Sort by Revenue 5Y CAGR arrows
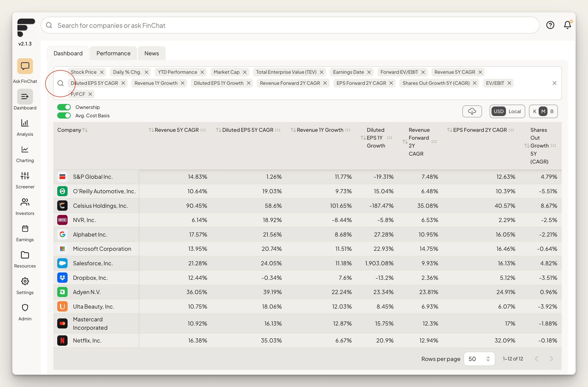Screen dimensions: 588x387 pos(151,130)
